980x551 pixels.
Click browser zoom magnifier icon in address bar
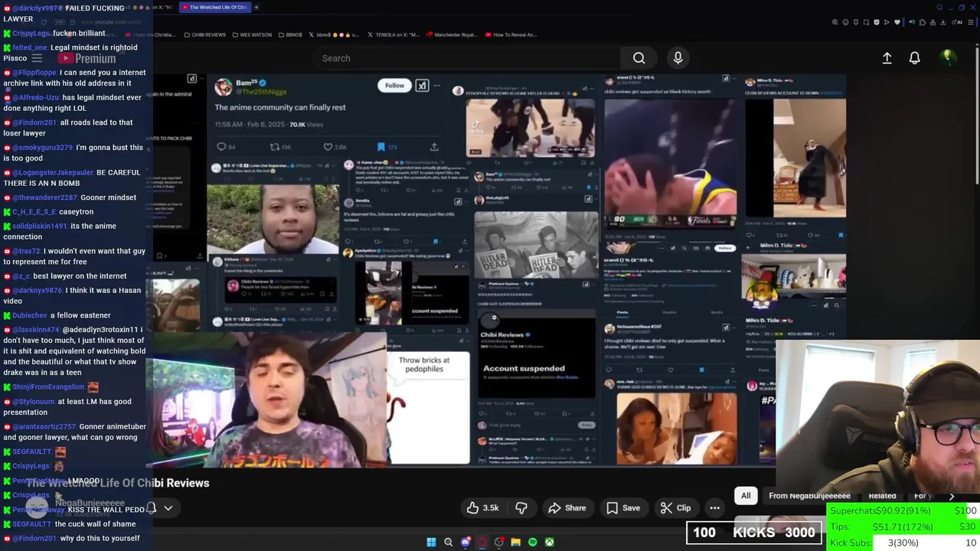click(835, 22)
